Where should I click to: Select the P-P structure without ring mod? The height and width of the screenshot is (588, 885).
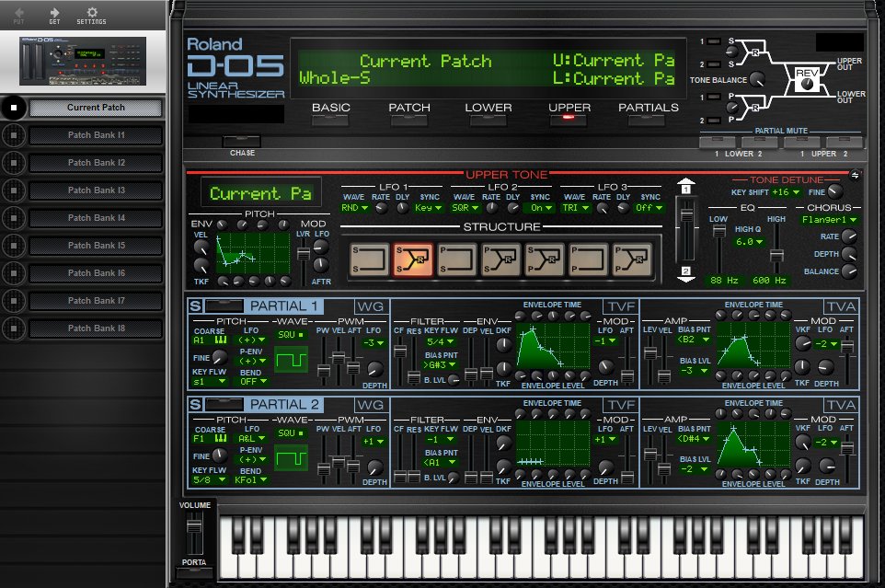coord(588,259)
